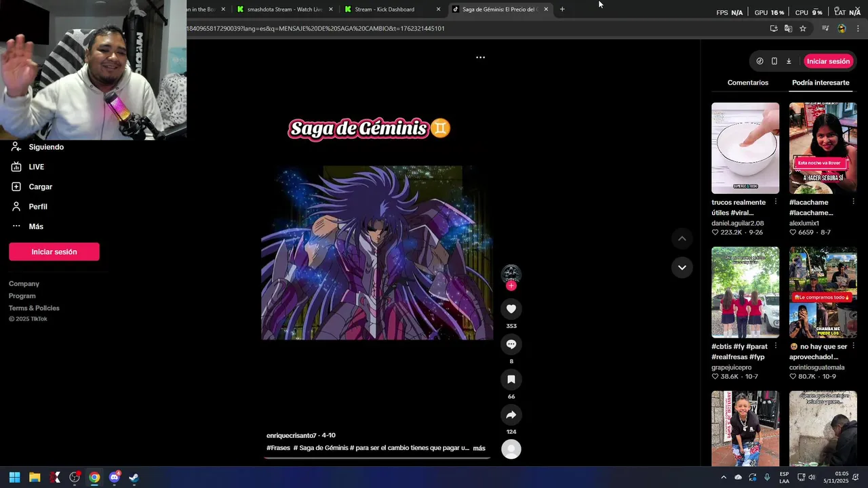Expand Company footer section
The height and width of the screenshot is (488, 868).
[24, 284]
